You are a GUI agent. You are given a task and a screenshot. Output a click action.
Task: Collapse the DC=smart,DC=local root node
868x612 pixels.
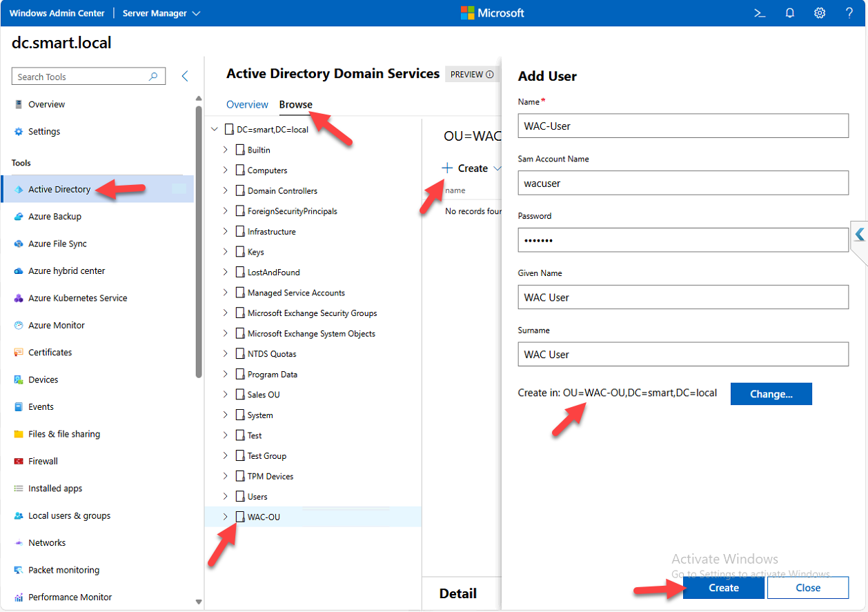click(x=215, y=129)
